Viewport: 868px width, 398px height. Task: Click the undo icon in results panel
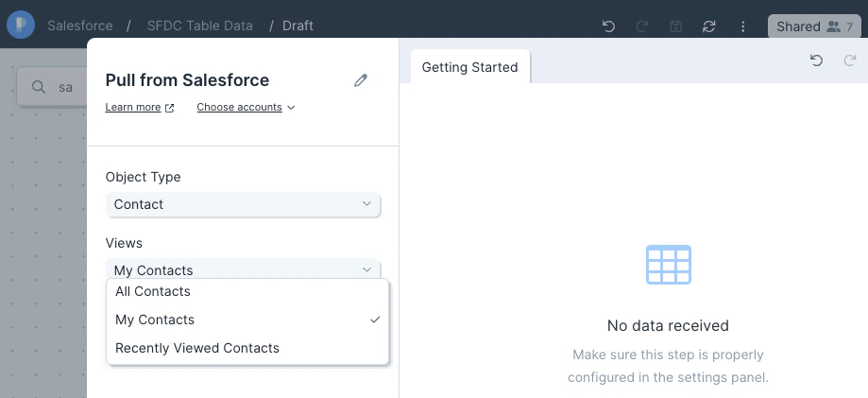click(x=816, y=61)
